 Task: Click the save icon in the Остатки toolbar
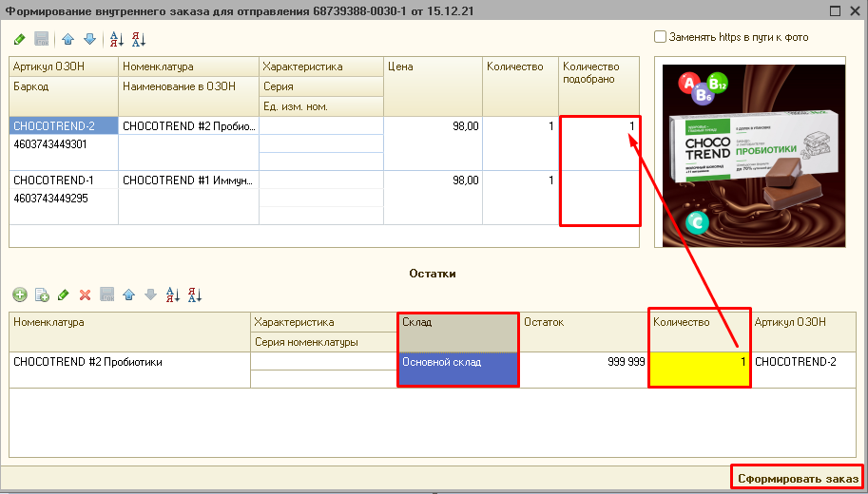106,294
